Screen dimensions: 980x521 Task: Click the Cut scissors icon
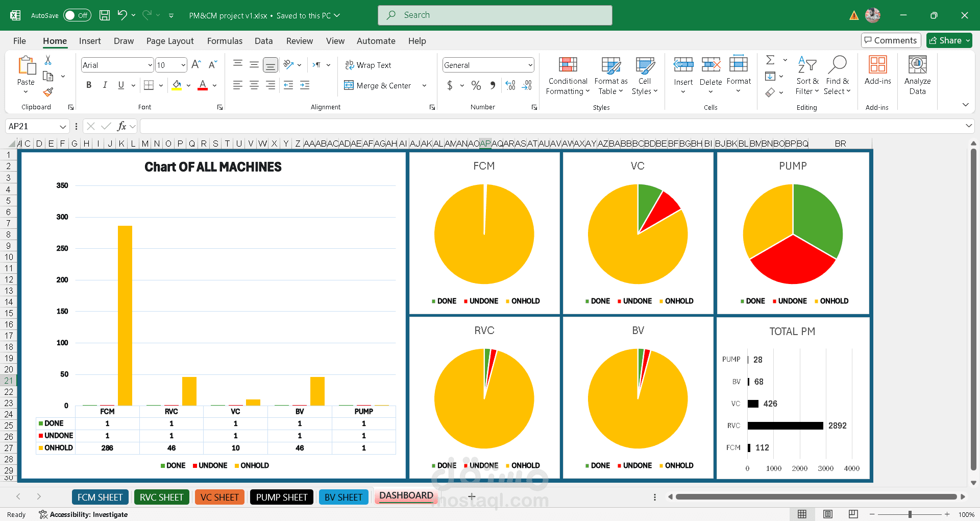pyautogui.click(x=48, y=60)
